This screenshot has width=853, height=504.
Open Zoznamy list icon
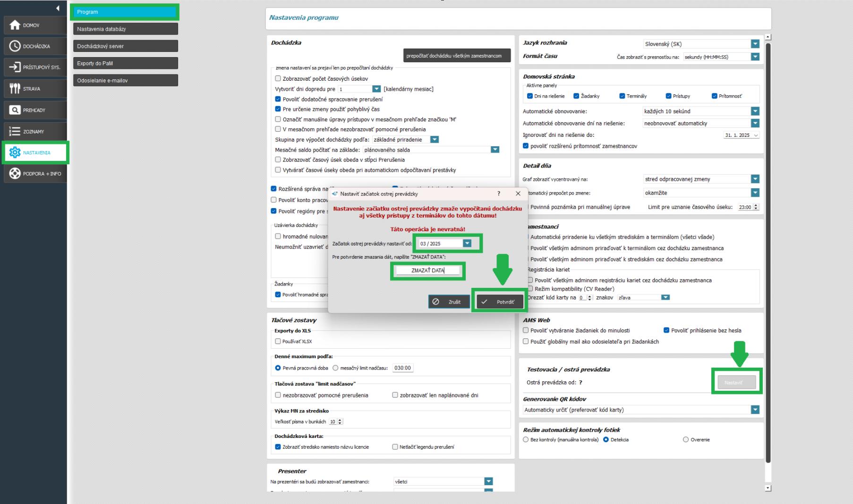(15, 131)
